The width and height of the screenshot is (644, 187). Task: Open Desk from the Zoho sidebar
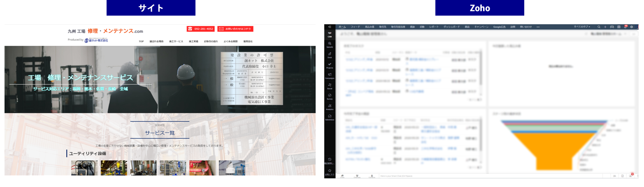[x=330, y=55]
